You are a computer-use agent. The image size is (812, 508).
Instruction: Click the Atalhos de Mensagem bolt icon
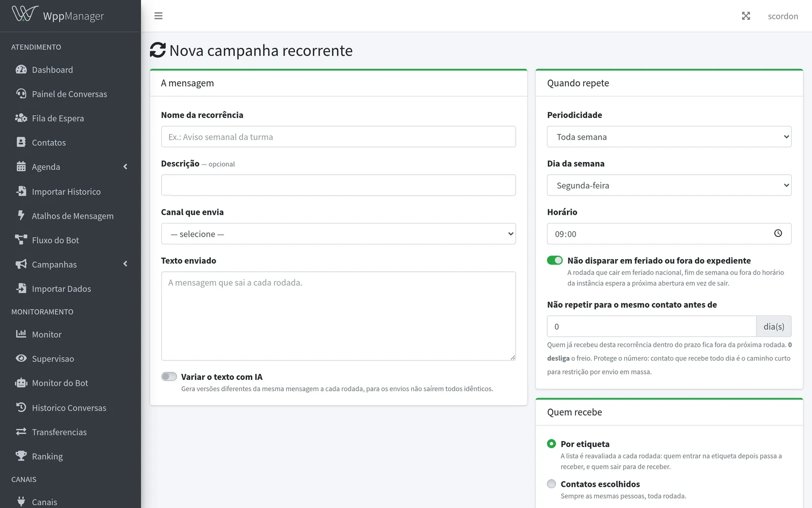coord(21,215)
